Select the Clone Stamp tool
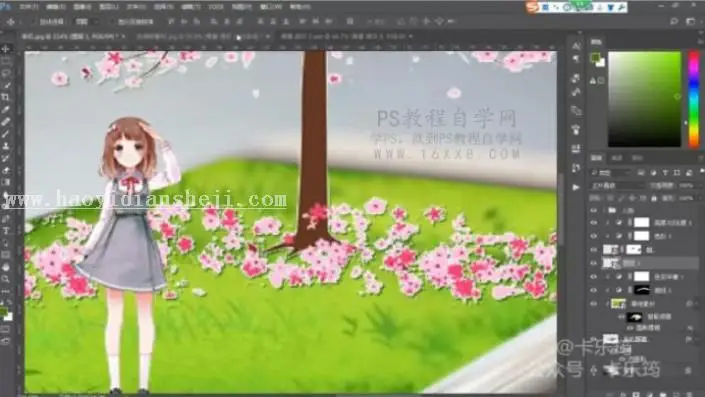705x397 pixels. 6,146
